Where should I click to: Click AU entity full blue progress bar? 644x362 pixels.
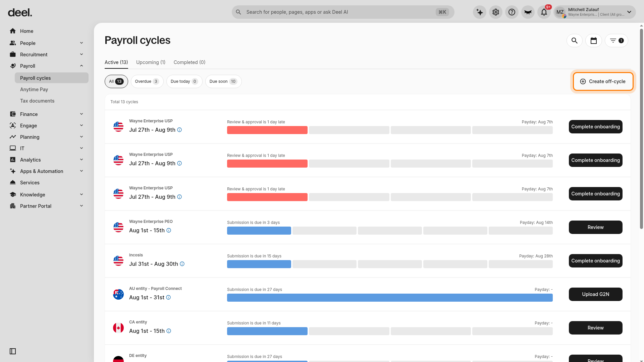tap(390, 298)
